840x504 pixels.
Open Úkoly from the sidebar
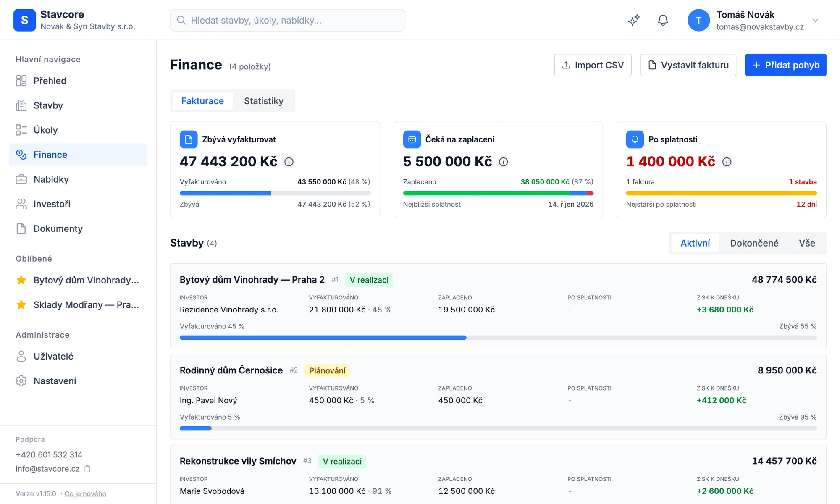78,130
